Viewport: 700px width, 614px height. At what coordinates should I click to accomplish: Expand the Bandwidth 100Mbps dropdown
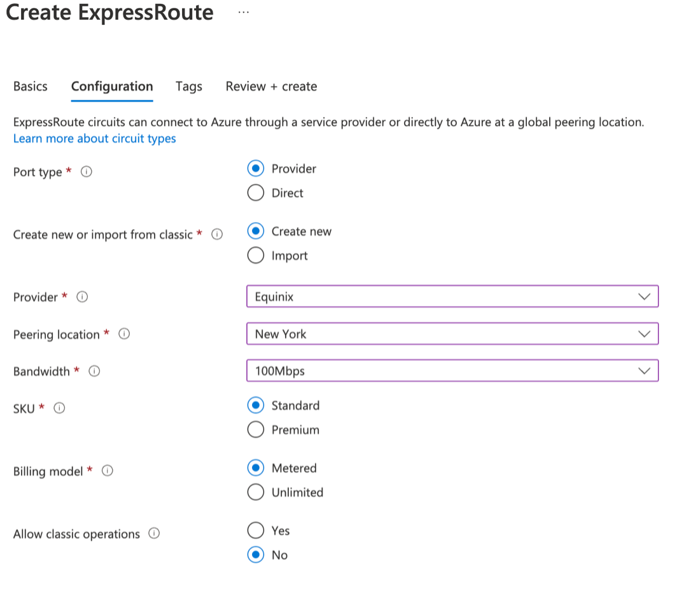452,371
